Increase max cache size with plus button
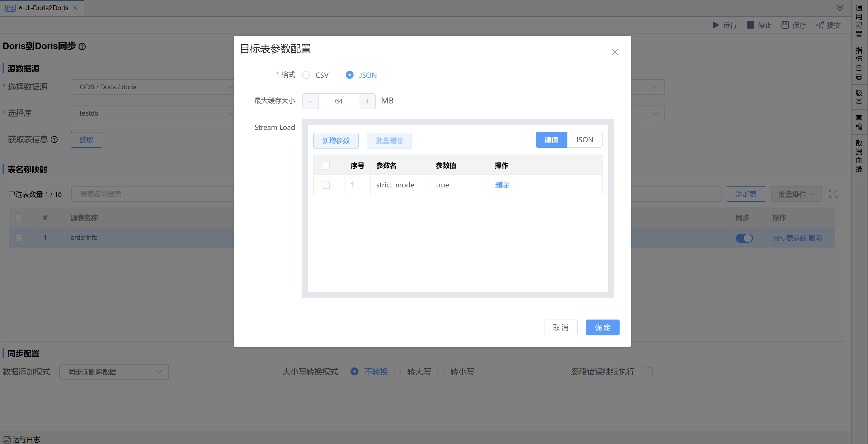Viewport: 868px width, 444px height. coord(367,101)
